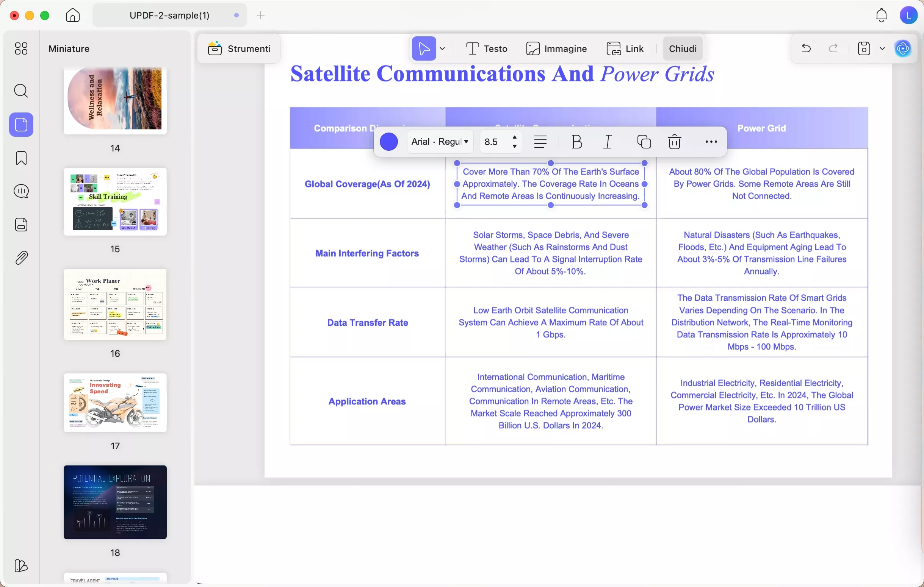The image size is (924, 587).
Task: Open the text color swatch picker
Action: pos(389,142)
